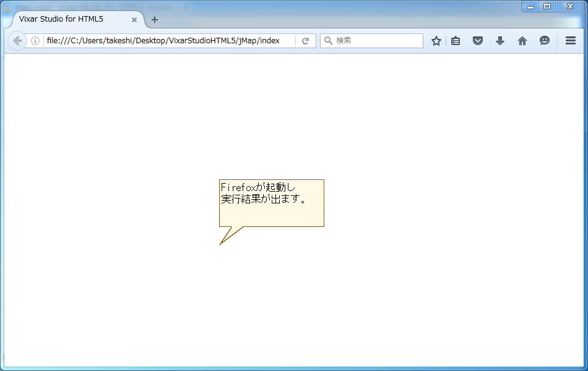Start a Firefox Hello conversation
The width and height of the screenshot is (588, 371).
pyautogui.click(x=545, y=40)
